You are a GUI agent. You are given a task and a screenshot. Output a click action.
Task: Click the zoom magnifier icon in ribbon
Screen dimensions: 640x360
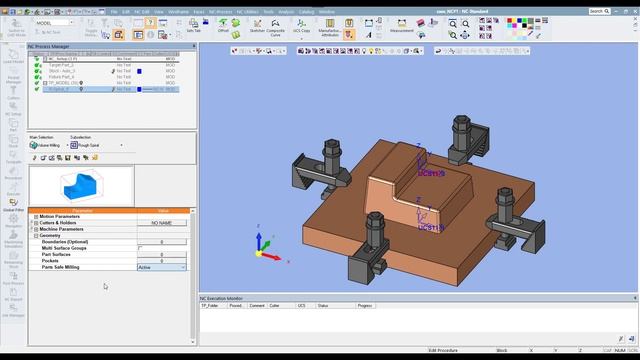click(x=453, y=24)
